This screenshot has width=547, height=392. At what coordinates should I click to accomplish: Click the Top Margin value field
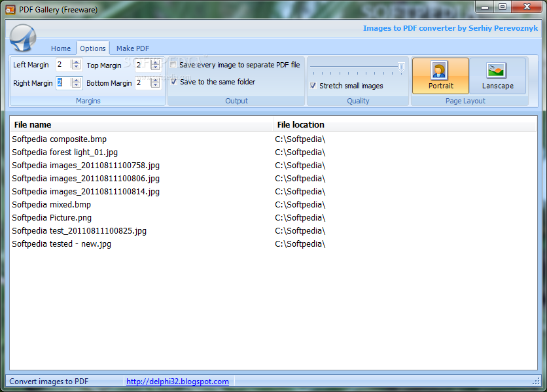coord(143,65)
